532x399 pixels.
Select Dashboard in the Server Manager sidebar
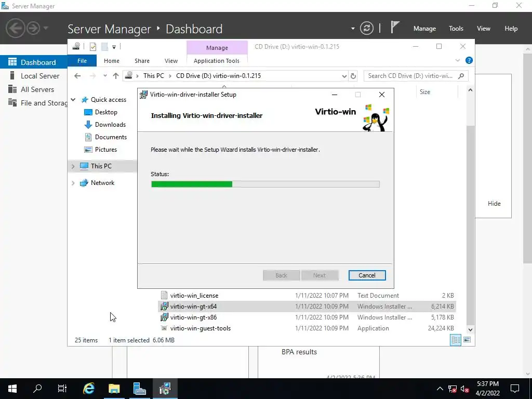pyautogui.click(x=33, y=62)
